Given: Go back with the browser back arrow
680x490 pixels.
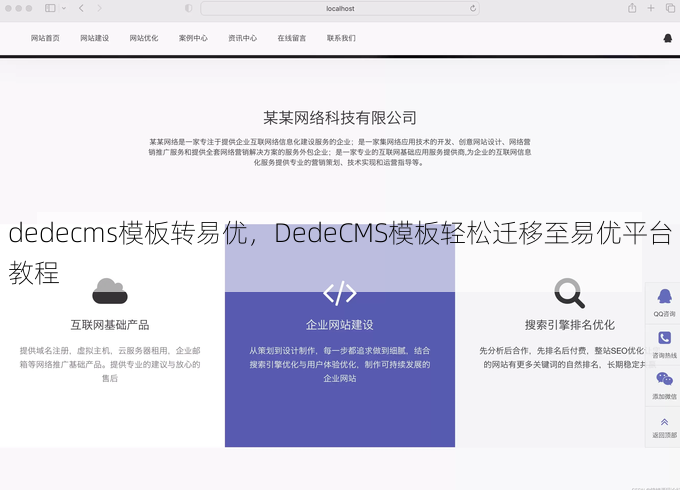Looking at the screenshot, I should click(x=81, y=8).
